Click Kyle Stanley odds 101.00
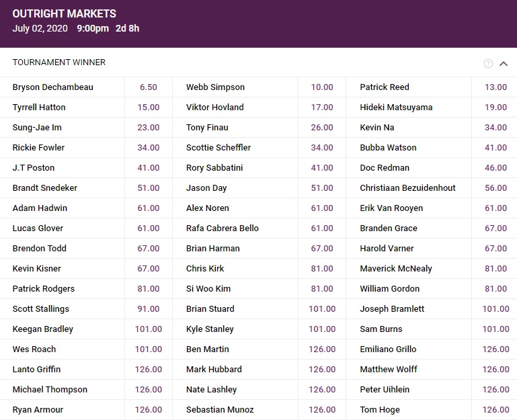The width and height of the screenshot is (517, 420). pyautogui.click(x=322, y=329)
